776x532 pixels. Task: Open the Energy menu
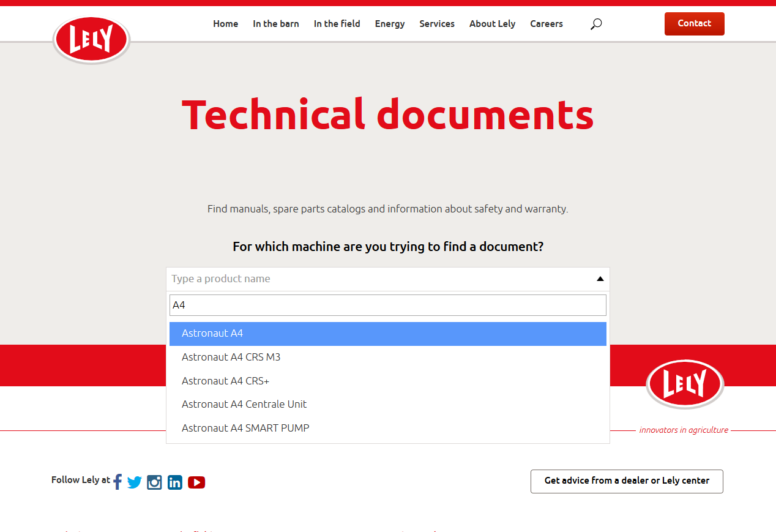(x=390, y=24)
